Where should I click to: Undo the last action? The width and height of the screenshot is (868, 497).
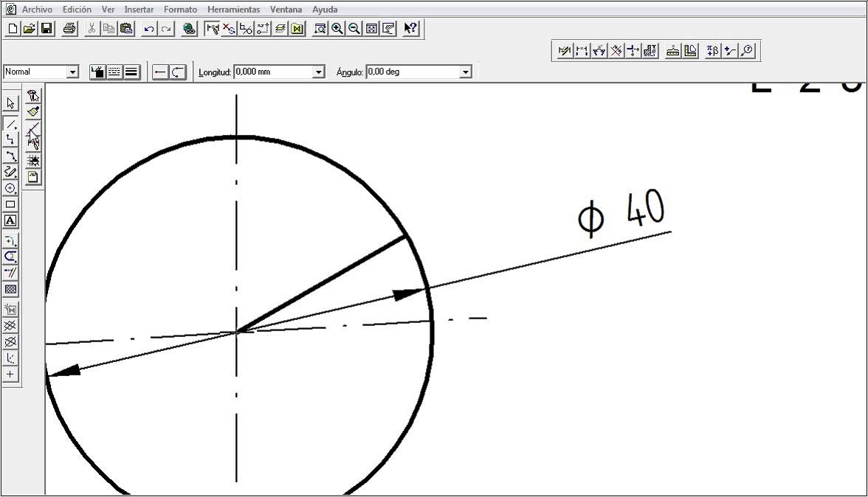(x=149, y=29)
